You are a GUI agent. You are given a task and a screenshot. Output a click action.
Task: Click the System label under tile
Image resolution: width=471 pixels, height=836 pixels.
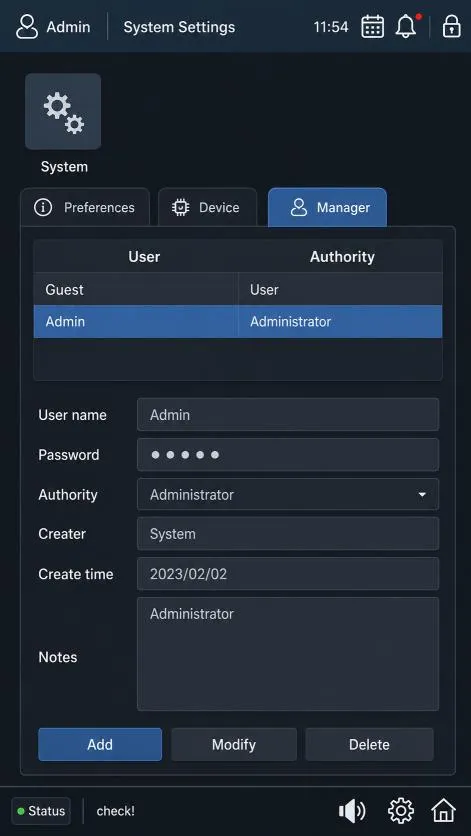tap(64, 167)
